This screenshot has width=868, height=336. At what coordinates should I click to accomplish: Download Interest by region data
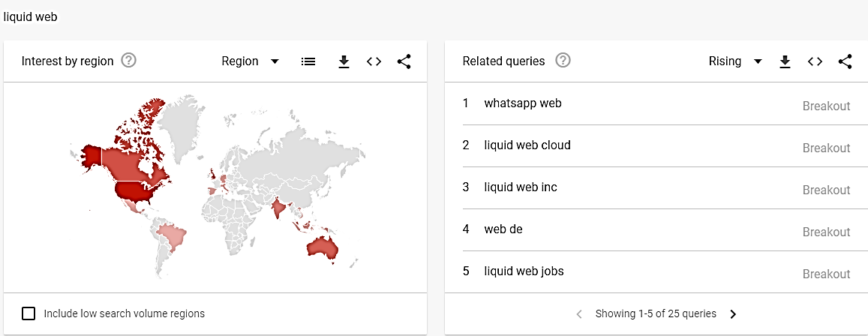tap(344, 61)
